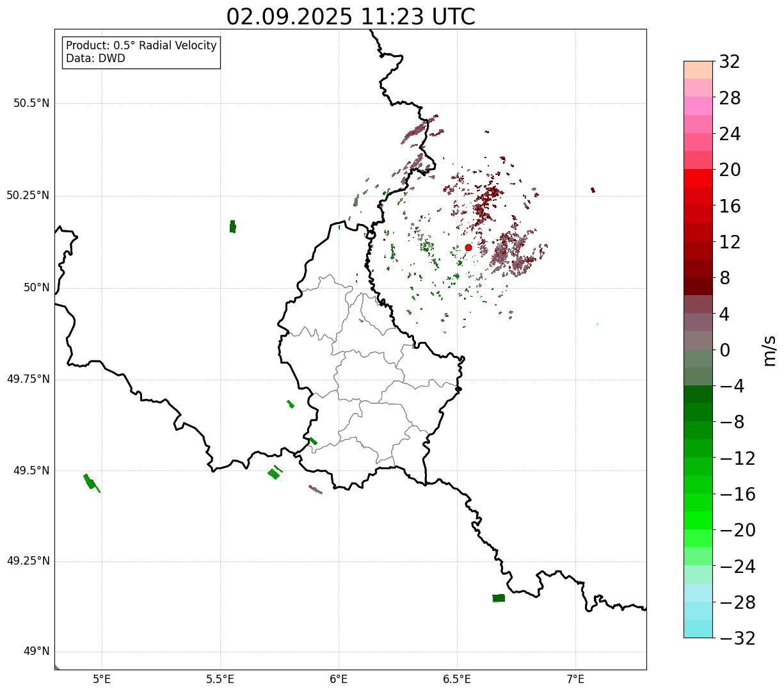The width and height of the screenshot is (784, 692).
Task: Click the dark green echo patch near 49.15°N
Action: click(x=499, y=598)
